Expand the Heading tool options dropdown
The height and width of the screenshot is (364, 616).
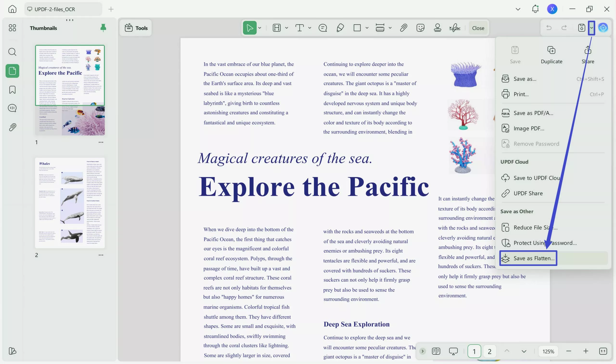pyautogui.click(x=286, y=28)
